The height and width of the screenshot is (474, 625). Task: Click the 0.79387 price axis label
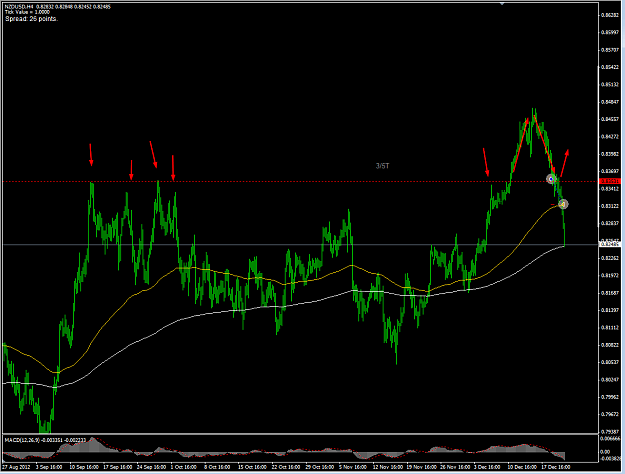[610, 431]
